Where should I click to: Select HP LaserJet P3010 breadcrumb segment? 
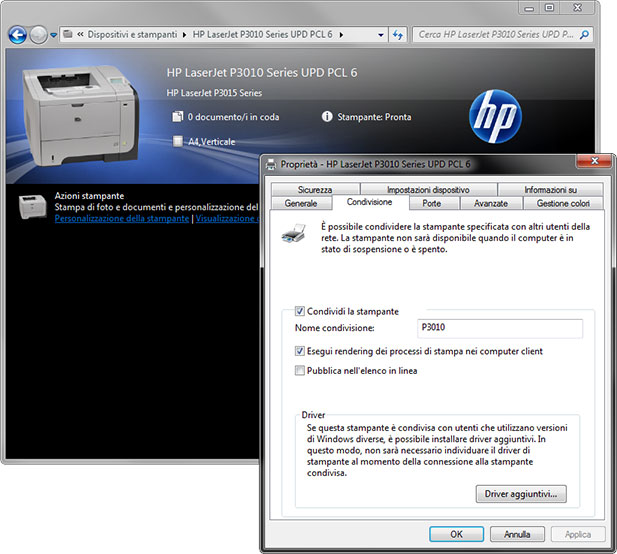point(262,34)
